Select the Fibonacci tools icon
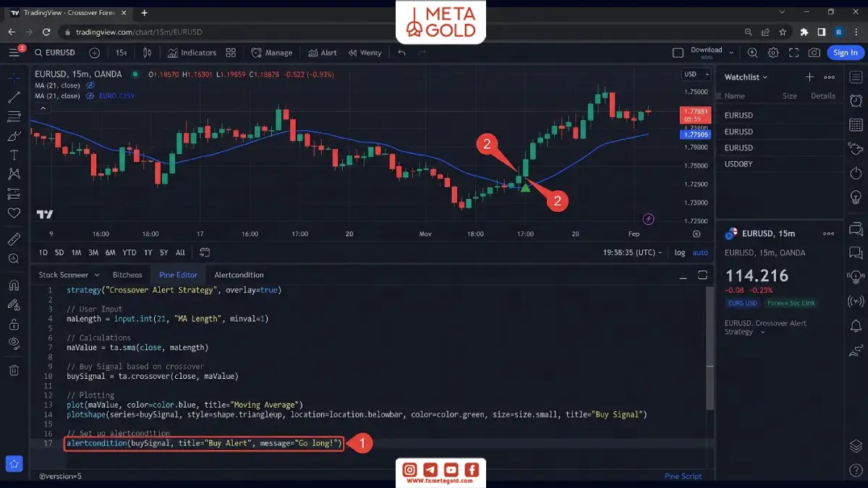The image size is (868, 488). (x=14, y=116)
